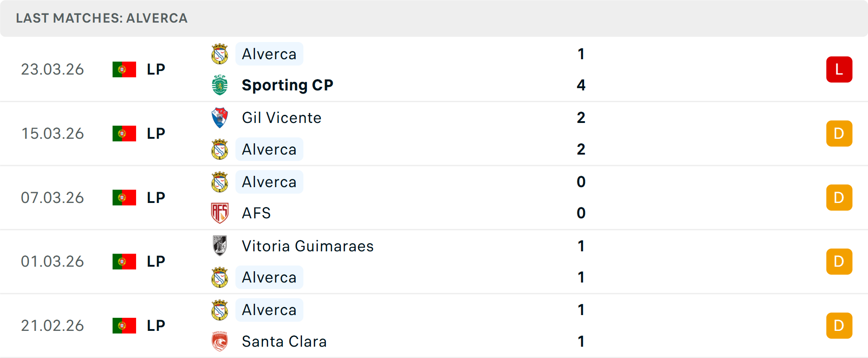Click the AFS club crest
This screenshot has height=358, width=868.
click(220, 213)
